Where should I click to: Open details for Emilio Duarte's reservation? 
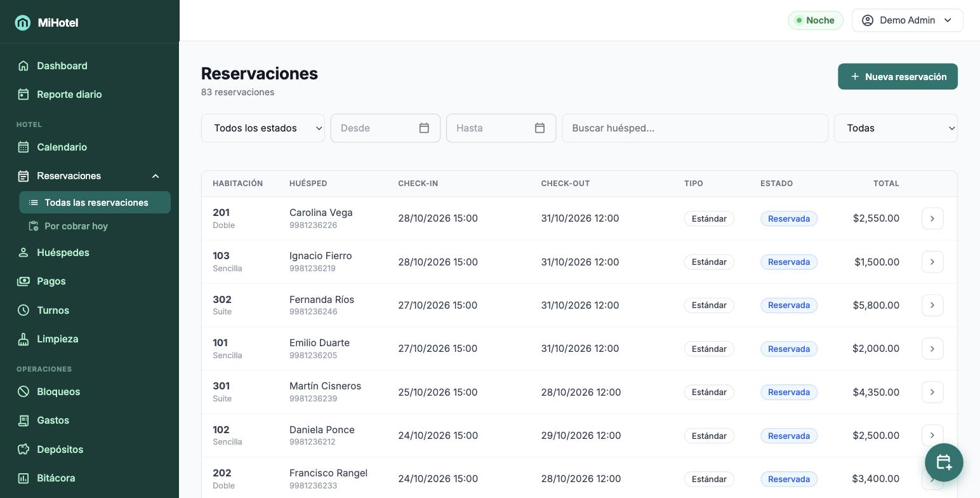(932, 349)
